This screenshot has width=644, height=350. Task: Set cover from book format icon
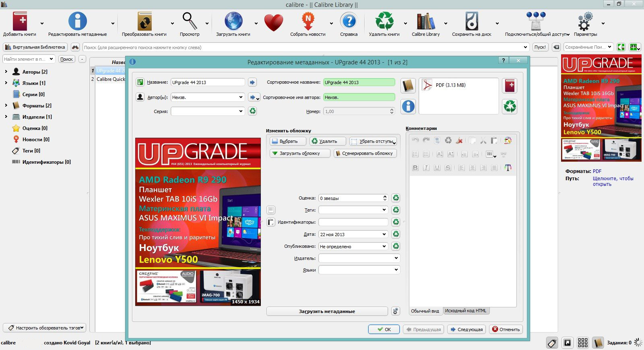click(408, 85)
